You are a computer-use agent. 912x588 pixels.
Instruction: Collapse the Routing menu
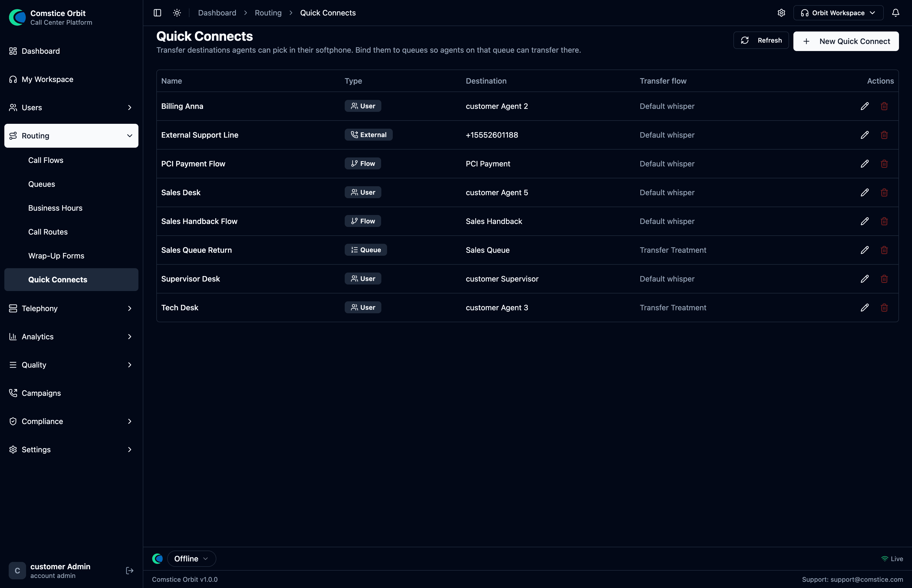pos(71,135)
